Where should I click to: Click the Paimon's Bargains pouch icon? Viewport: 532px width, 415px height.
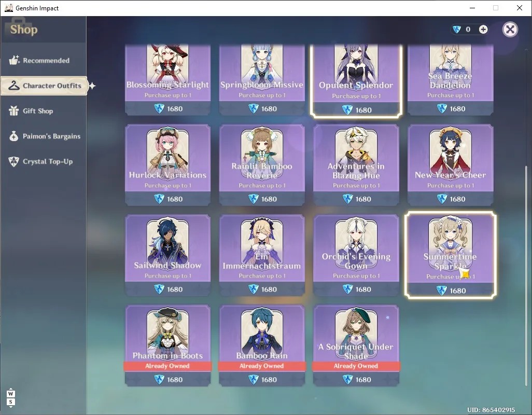click(13, 136)
